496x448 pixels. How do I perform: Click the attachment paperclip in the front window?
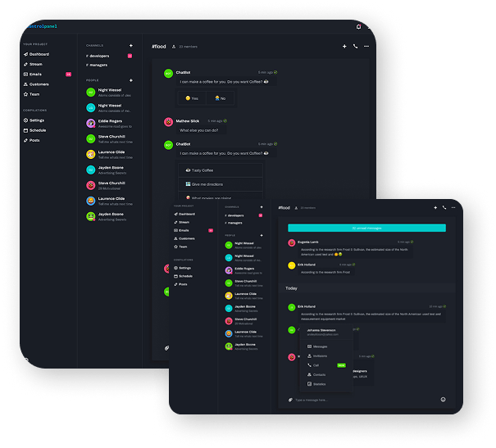(x=289, y=400)
